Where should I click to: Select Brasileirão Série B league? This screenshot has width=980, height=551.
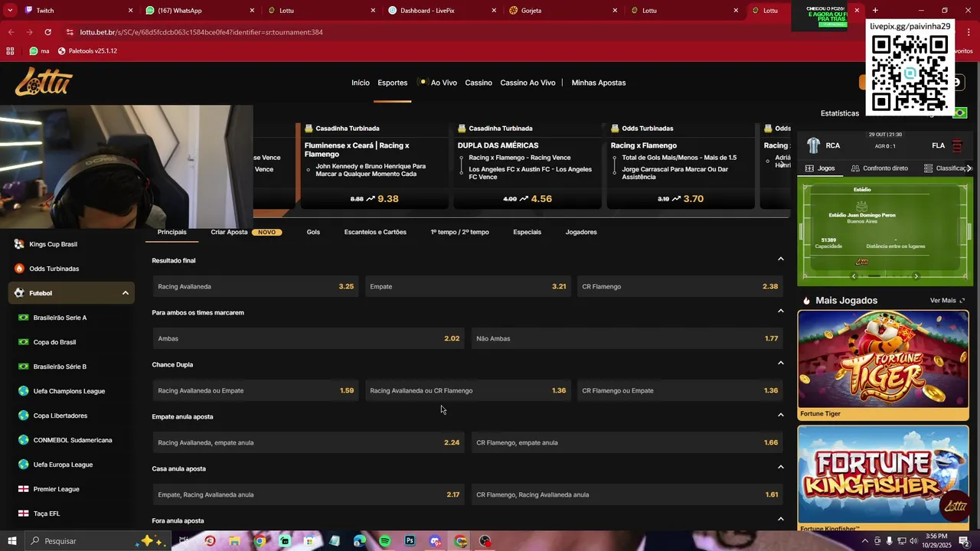[x=60, y=367]
